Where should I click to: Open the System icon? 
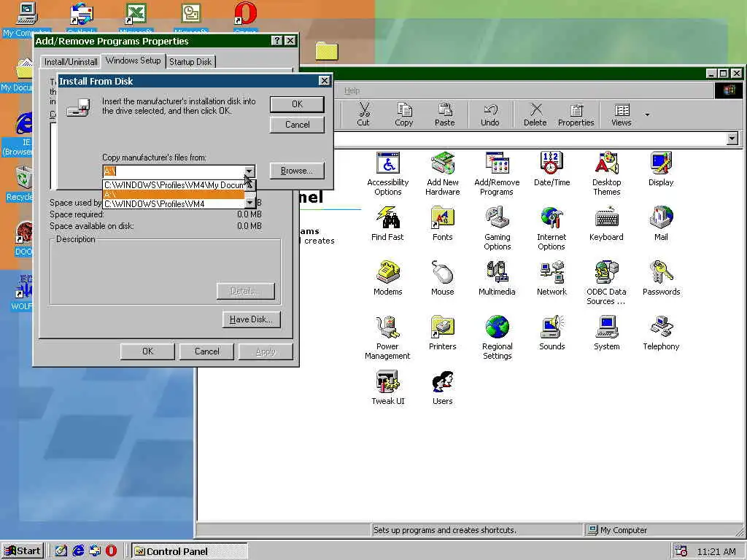coord(606,332)
